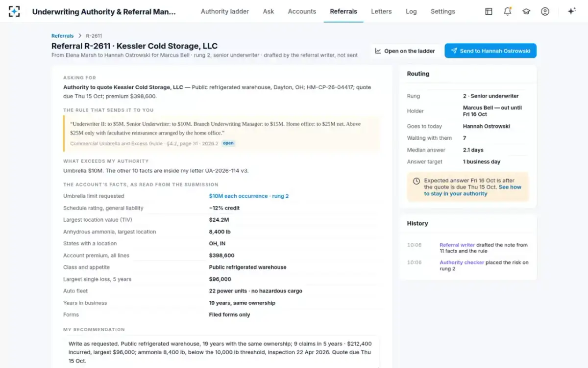
Task: Click the clock icon in the warning notice
Action: coord(416,181)
